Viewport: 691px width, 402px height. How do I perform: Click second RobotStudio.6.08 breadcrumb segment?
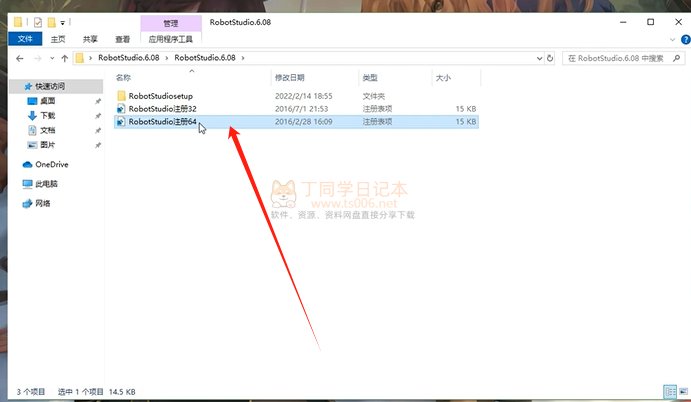205,58
